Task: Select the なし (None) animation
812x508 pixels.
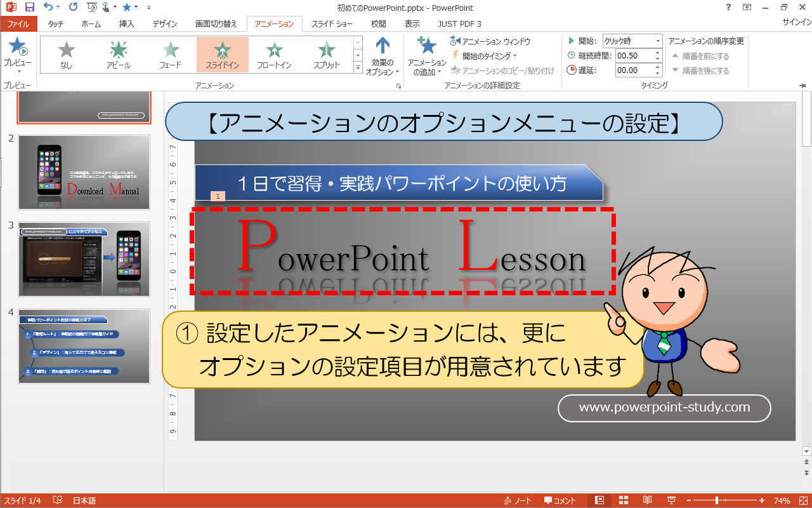Action: tap(66, 54)
